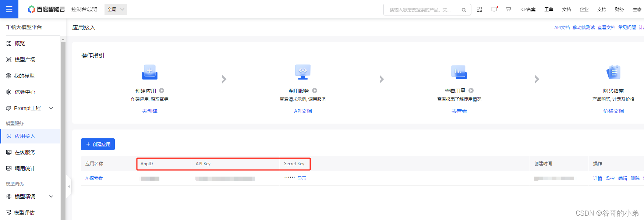
Task: Click the 应用接入 sidebar icon
Action: [x=9, y=136]
